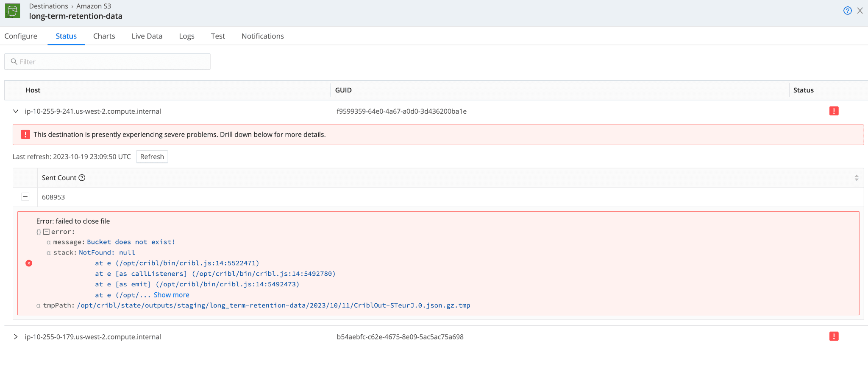Image resolution: width=868 pixels, height=375 pixels.
Task: Click the Amazon S3 bucket icon
Action: tap(12, 11)
